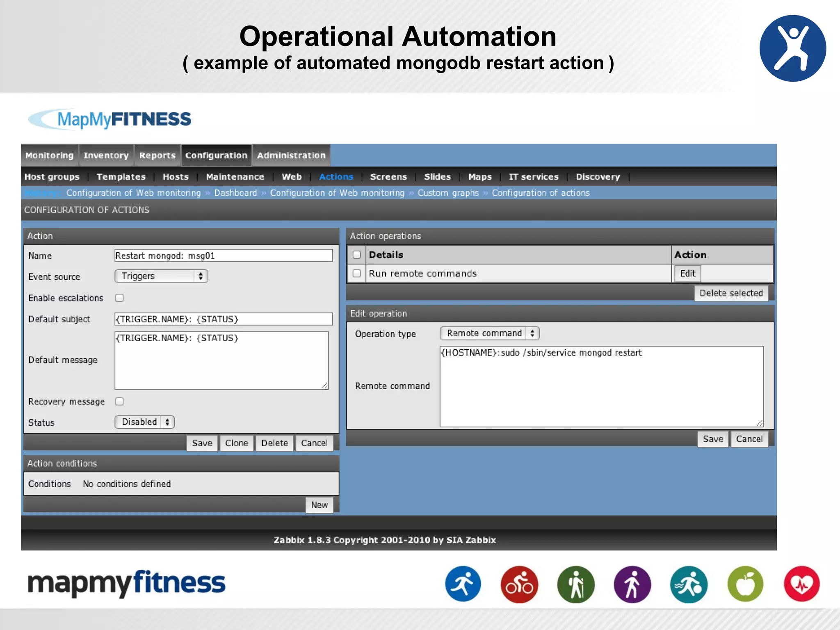Viewport: 840px width, 630px height.
Task: Edit the Run remote commands operation
Action: (688, 273)
